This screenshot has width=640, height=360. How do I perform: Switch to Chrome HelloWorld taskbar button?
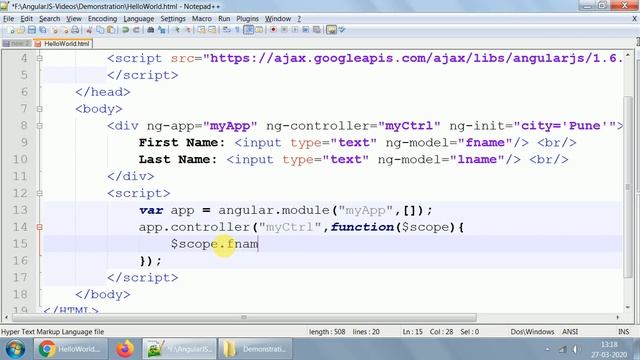(70, 349)
